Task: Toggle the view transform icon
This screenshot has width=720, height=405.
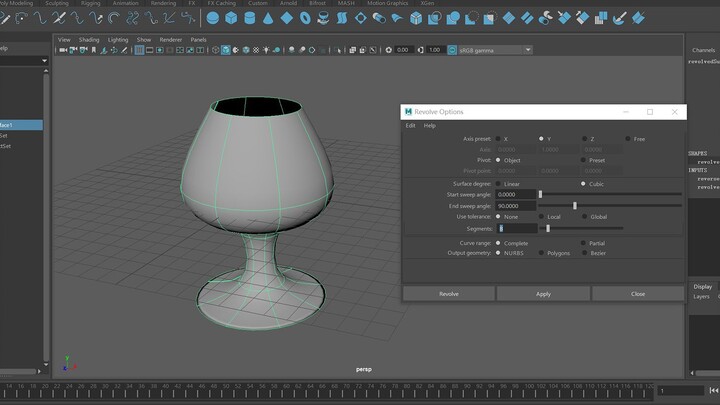Action: 452,50
